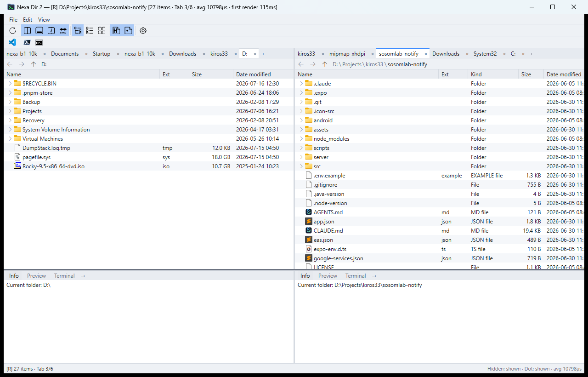Close the System32 tab
Viewport: 588px width, 377px height.
point(504,54)
